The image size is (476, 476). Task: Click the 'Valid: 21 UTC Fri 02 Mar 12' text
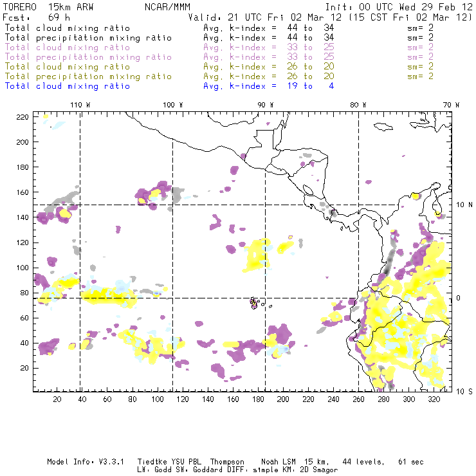click(x=265, y=17)
